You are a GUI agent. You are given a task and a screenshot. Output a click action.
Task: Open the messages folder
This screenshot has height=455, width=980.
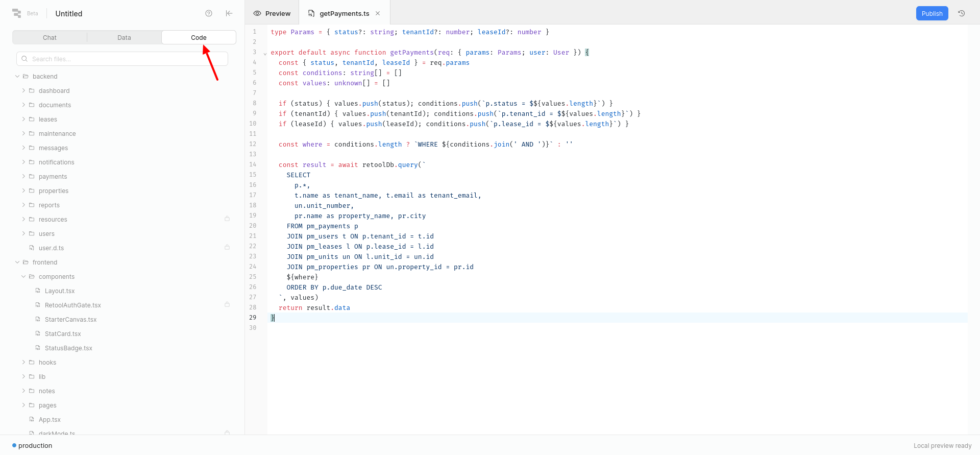(53, 148)
